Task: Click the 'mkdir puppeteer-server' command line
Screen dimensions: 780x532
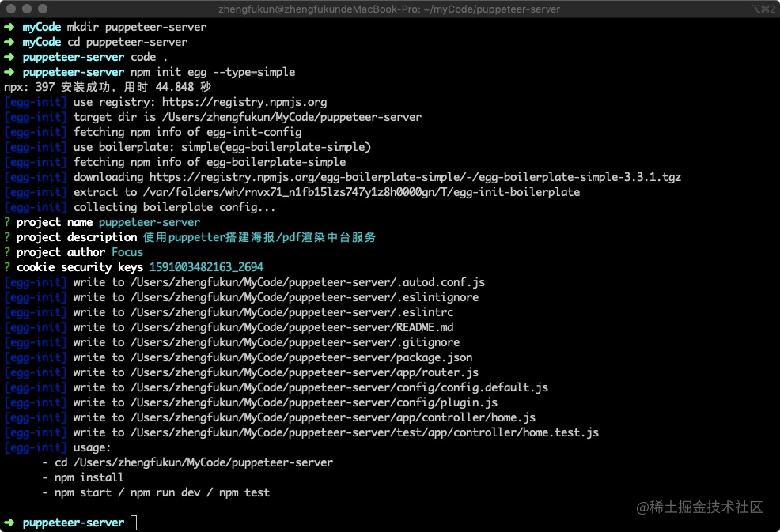Action: click(105, 27)
